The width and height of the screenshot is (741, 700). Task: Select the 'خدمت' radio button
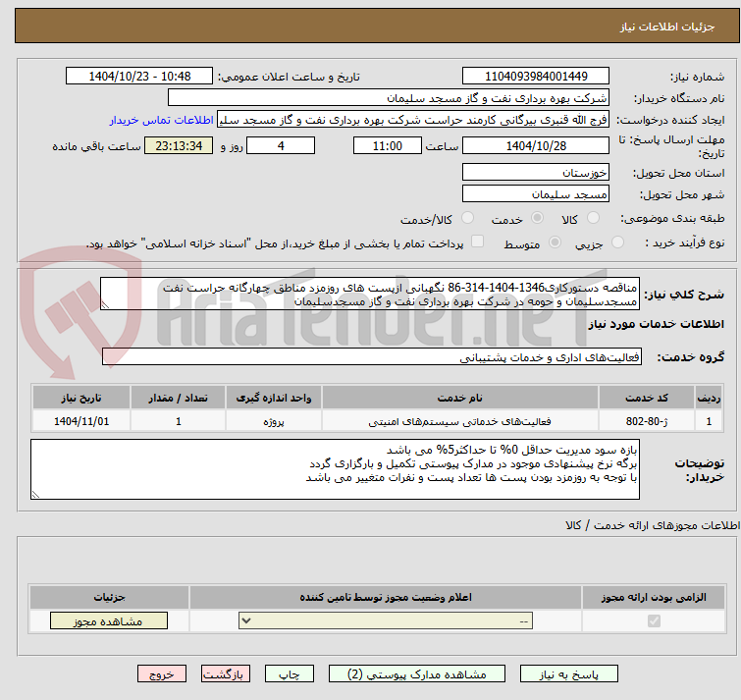coord(537,218)
